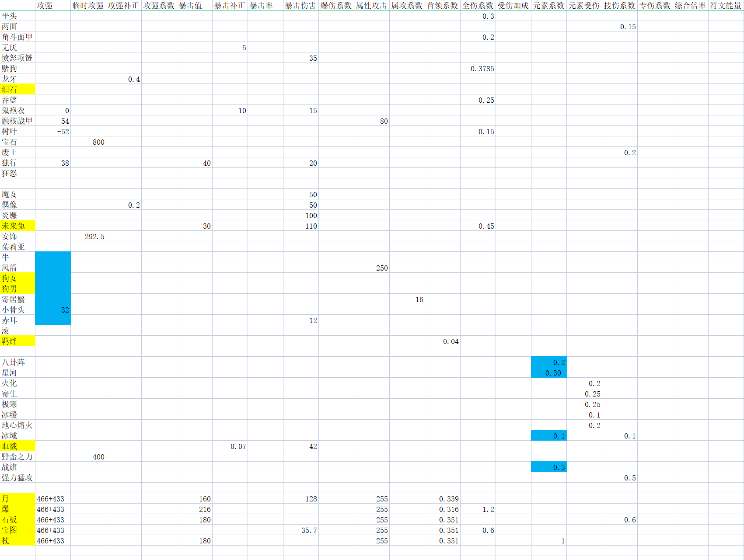Image resolution: width=744 pixels, height=560 pixels.
Task: Click the yellow 狗男 cell
Action: [17, 289]
